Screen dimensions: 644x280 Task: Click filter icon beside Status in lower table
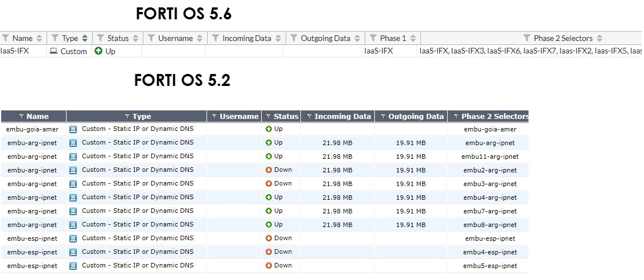point(269,117)
